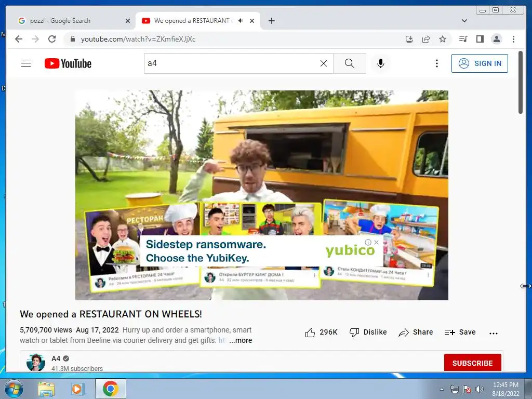532x399 pixels.
Task: Close the 'pozzi - Google Search' tab
Action: click(x=128, y=21)
